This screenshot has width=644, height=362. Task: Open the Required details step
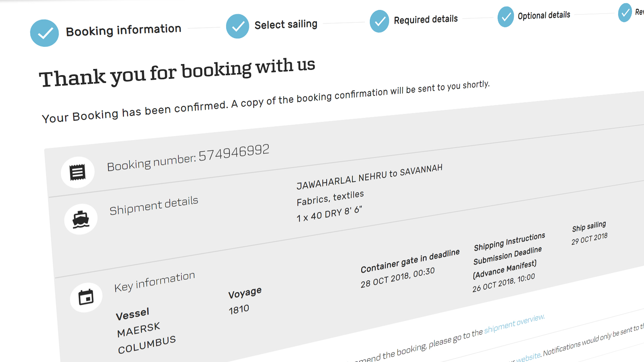(x=426, y=19)
